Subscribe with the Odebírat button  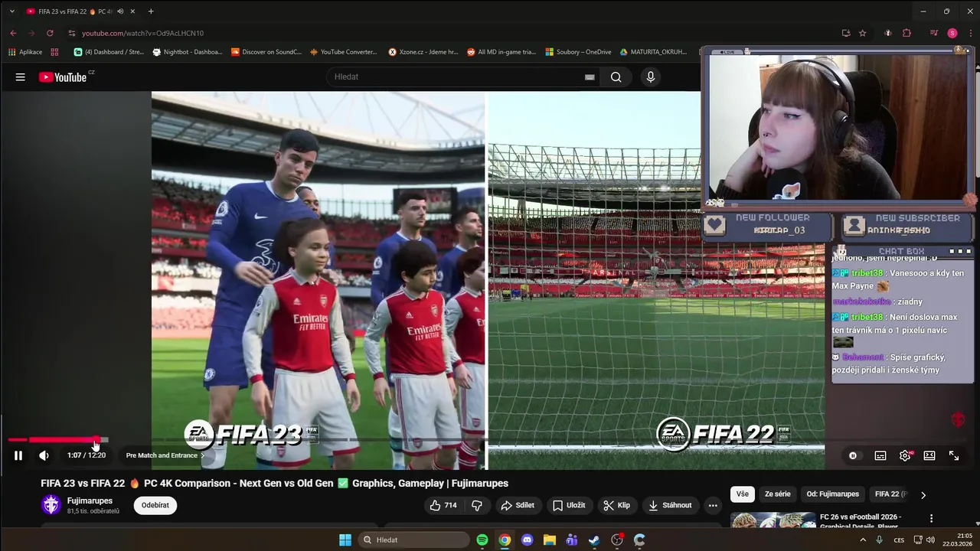coord(155,505)
